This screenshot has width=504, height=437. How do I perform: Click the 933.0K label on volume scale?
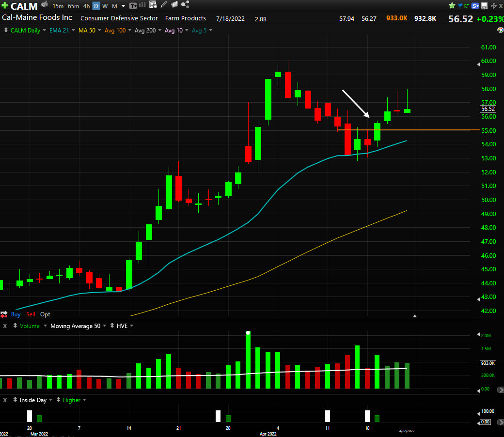(x=488, y=363)
